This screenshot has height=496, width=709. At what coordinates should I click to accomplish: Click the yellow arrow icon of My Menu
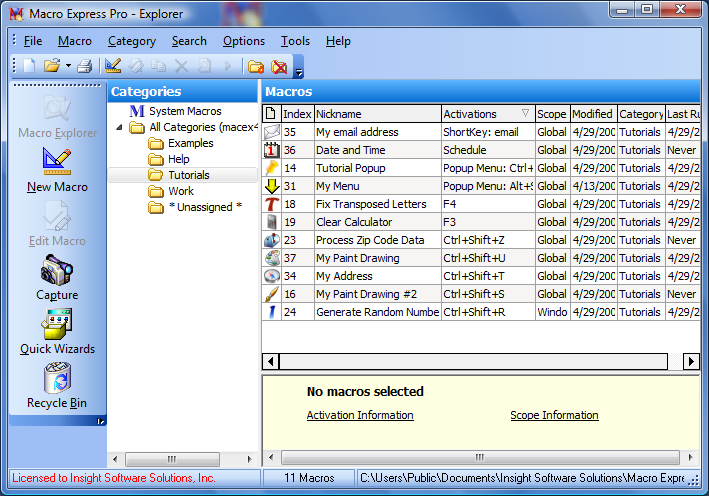[x=272, y=186]
